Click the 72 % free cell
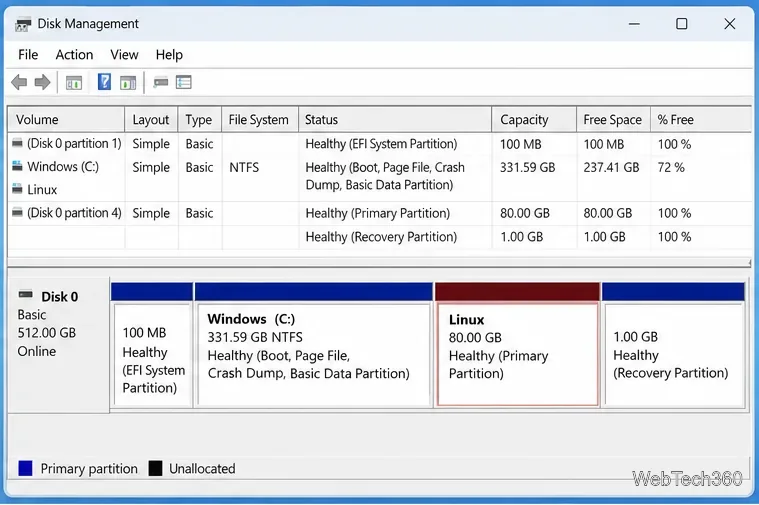Viewport: 759px width, 505px height. pos(671,168)
